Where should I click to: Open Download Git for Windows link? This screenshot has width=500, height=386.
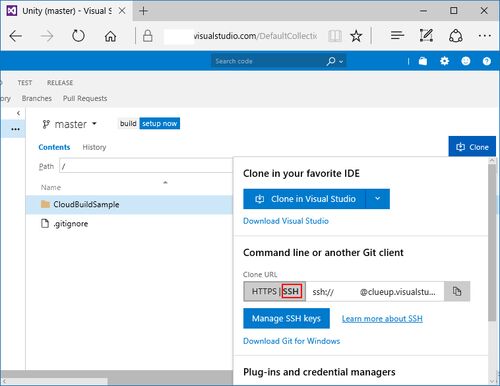[292, 341]
